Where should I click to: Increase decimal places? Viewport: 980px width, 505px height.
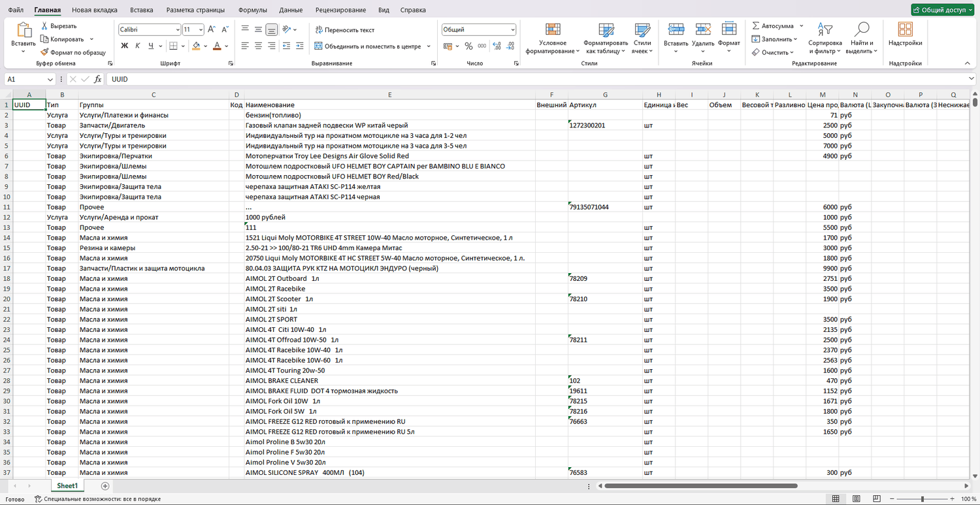pos(497,46)
